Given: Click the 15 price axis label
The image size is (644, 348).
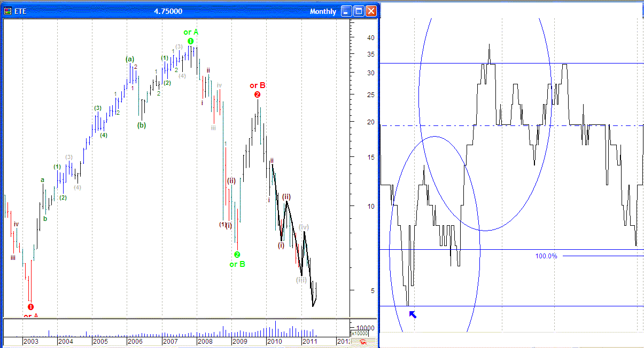Looking at the screenshot, I should click(370, 157).
